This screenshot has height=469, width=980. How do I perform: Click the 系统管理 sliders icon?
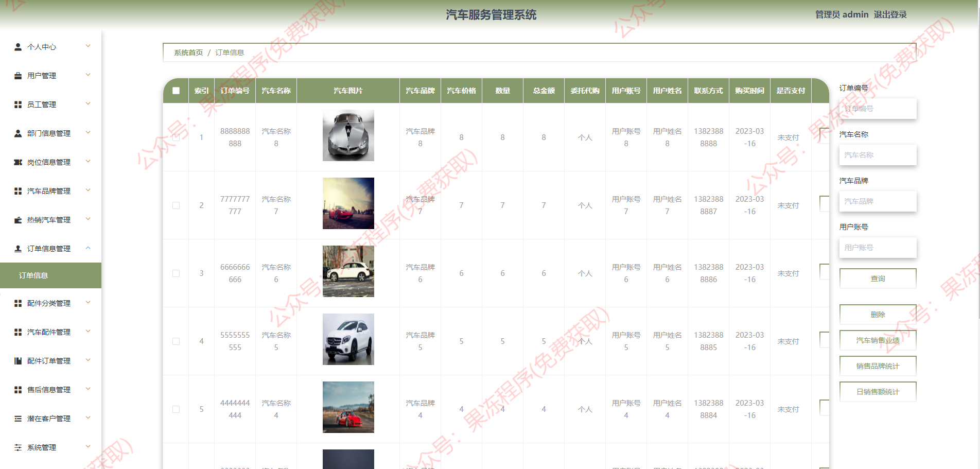coord(18,447)
